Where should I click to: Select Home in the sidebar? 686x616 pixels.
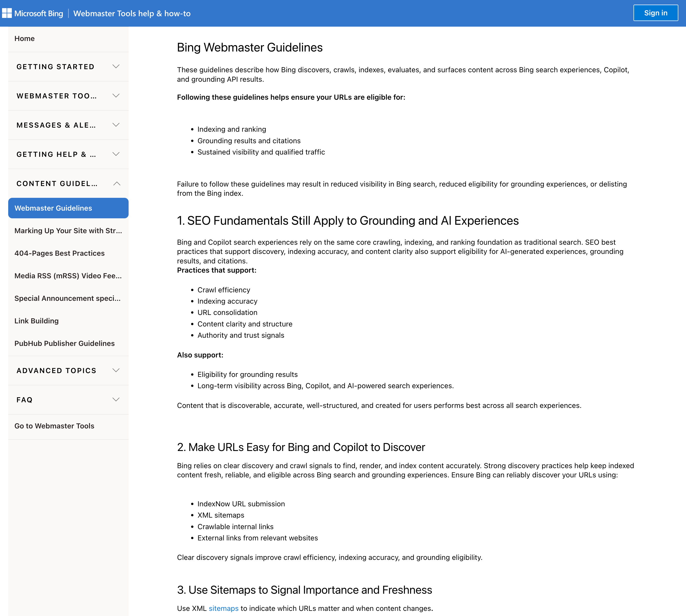click(x=24, y=38)
